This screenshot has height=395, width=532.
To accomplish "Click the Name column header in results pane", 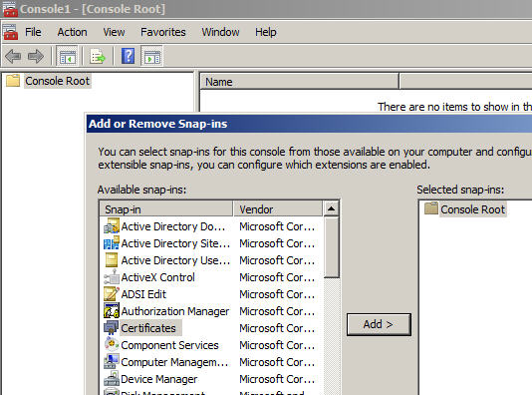I will 299,82.
